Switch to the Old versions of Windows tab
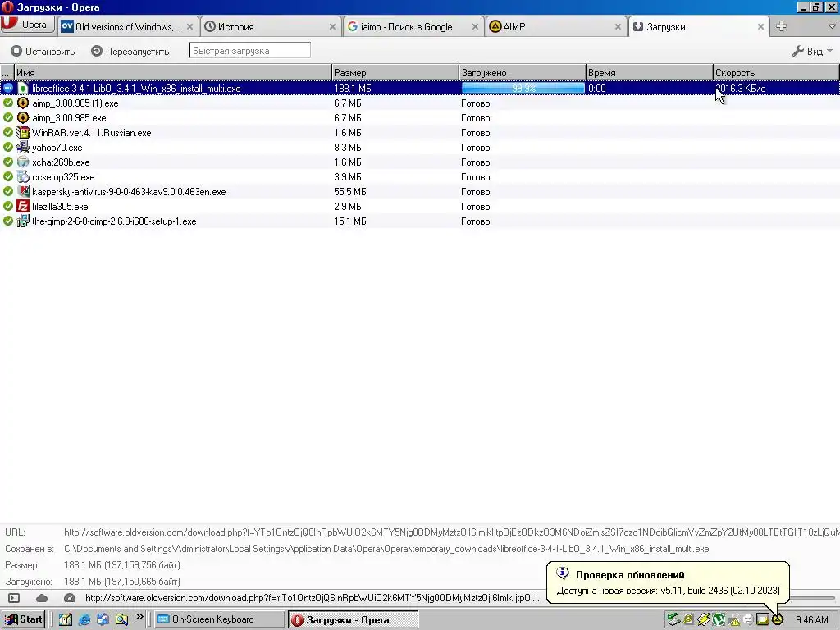 click(x=129, y=27)
